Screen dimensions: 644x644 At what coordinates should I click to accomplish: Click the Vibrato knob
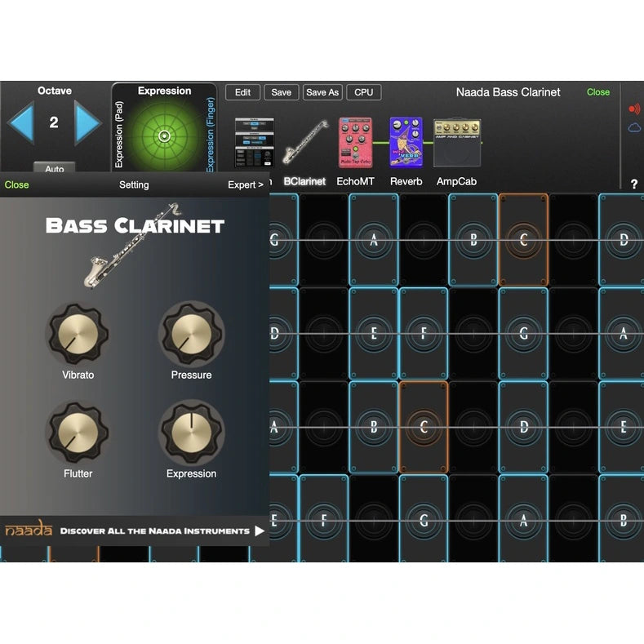tap(78, 334)
